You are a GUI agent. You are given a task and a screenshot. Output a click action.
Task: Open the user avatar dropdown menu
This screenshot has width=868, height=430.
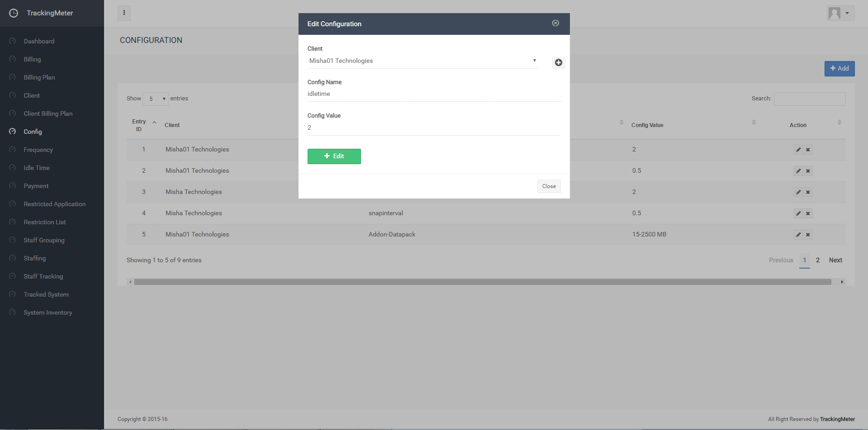[840, 13]
